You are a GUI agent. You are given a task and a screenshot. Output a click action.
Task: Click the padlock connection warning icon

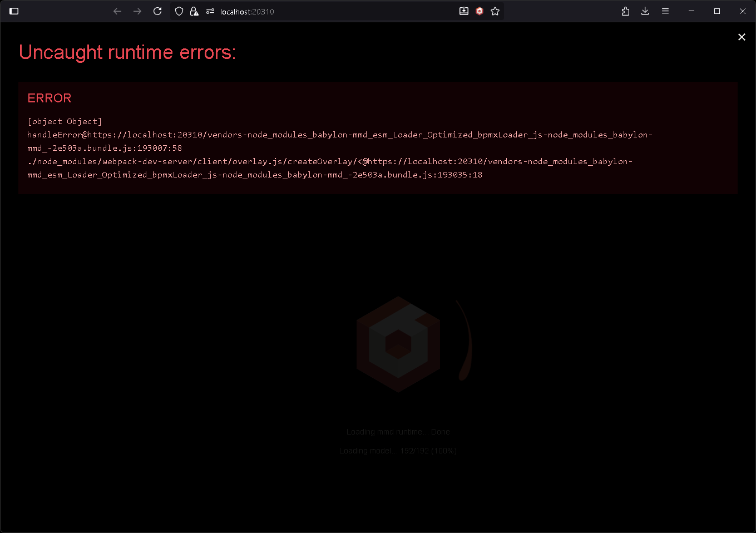[194, 11]
